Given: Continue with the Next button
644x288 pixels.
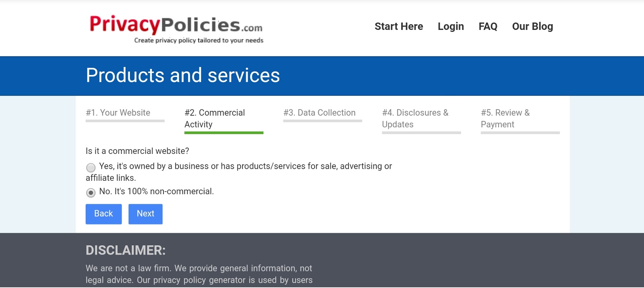Looking at the screenshot, I should [x=145, y=214].
